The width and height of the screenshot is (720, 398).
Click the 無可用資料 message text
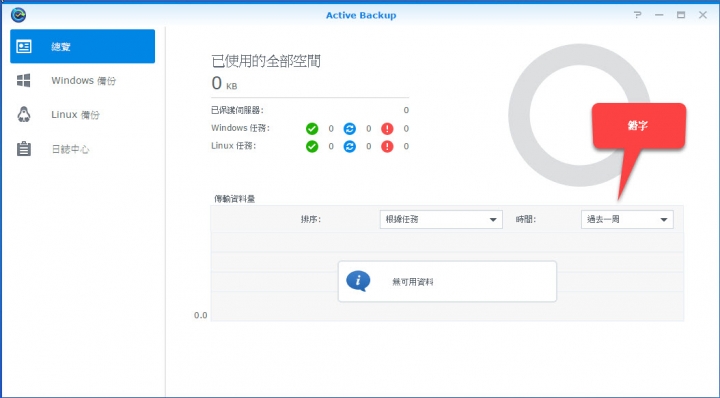pyautogui.click(x=413, y=282)
